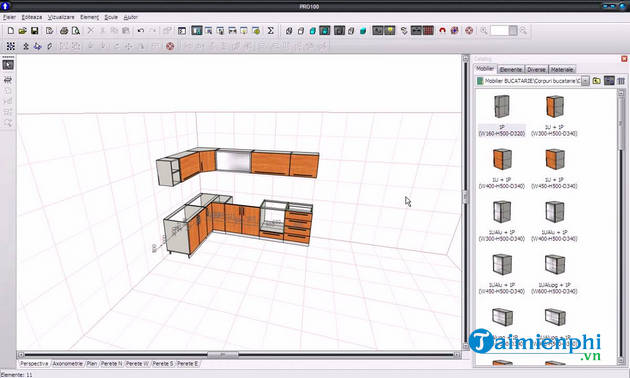The height and width of the screenshot is (378, 630).
Task: Switch catalog to thumbnail view icon
Action: click(x=609, y=81)
